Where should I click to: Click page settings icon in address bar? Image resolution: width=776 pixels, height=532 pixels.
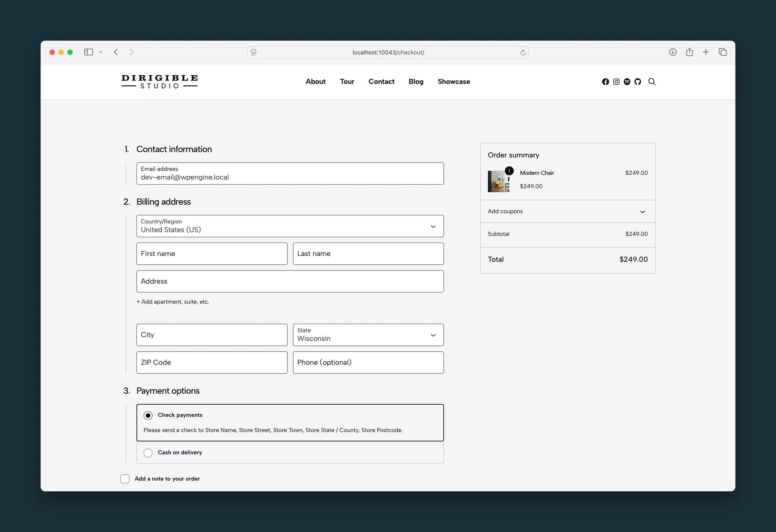(x=254, y=52)
